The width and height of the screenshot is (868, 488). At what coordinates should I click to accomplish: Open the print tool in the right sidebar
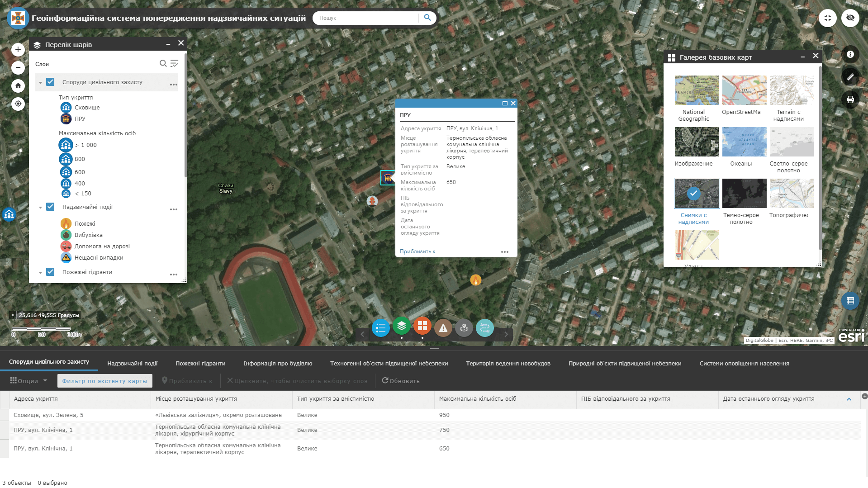point(850,100)
